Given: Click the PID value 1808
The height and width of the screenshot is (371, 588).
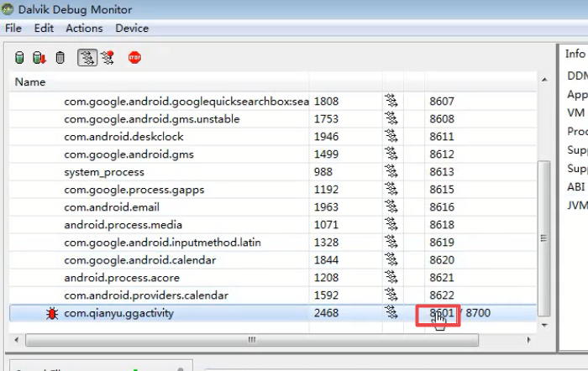Looking at the screenshot, I should tap(326, 102).
